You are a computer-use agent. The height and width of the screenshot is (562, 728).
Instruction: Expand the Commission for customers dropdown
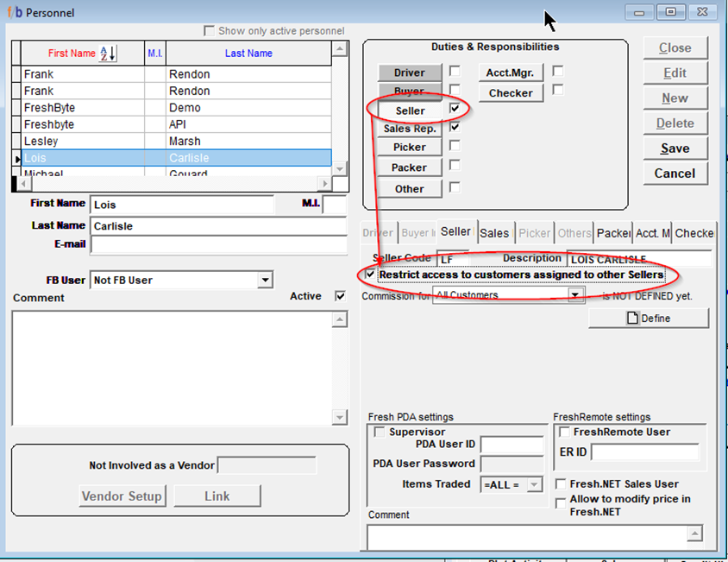[x=575, y=295]
